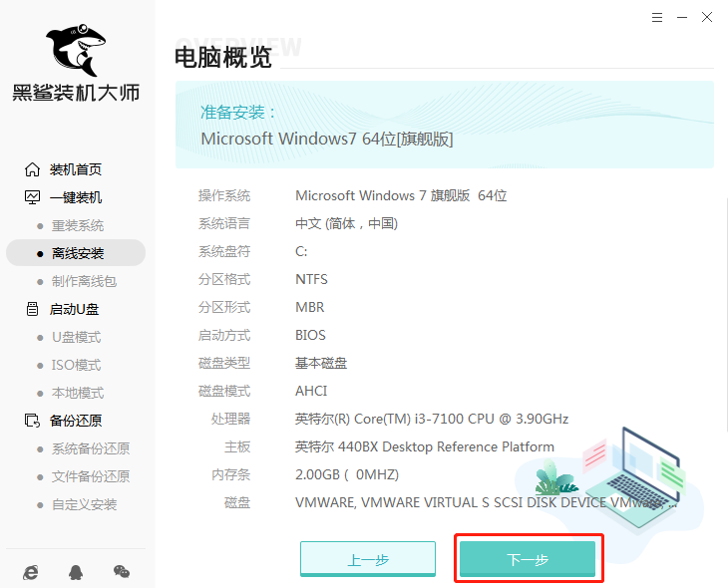This screenshot has height=588, width=728.
Task: Click the backup icon beside 备份还原
Action: [x=32, y=421]
